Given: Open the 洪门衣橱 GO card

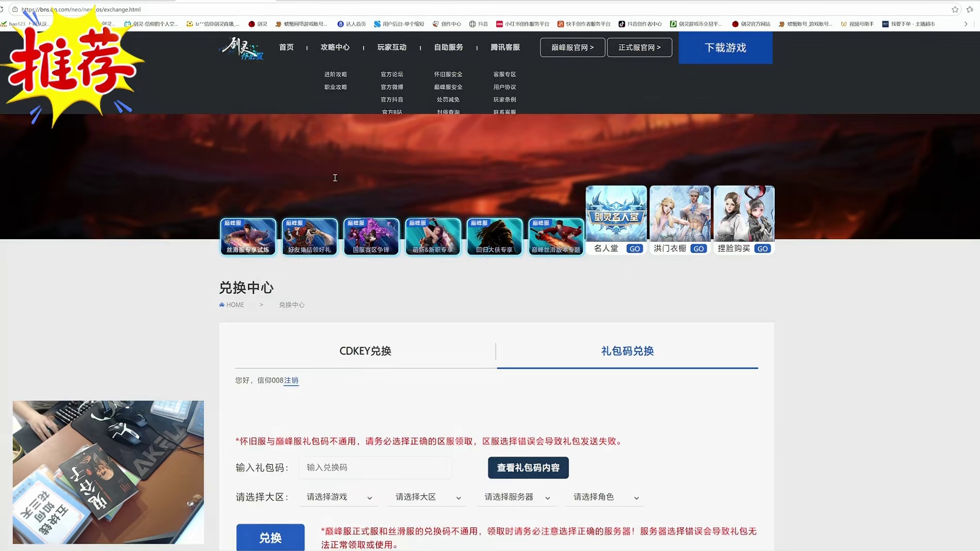Looking at the screenshot, I should 680,220.
